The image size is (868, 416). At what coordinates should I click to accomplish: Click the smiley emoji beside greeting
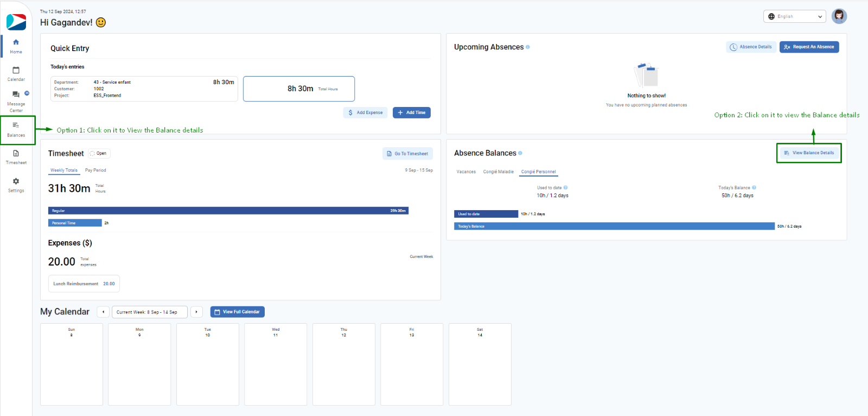[x=101, y=22]
